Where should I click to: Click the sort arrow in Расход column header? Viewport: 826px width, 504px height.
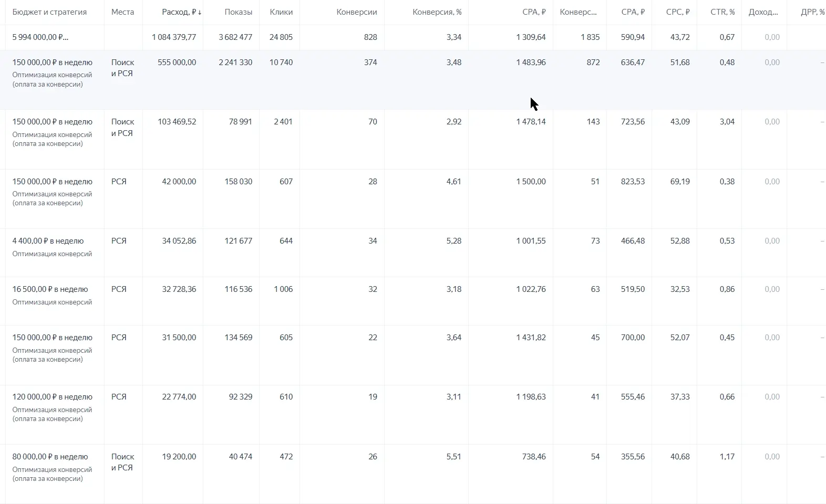pos(200,12)
